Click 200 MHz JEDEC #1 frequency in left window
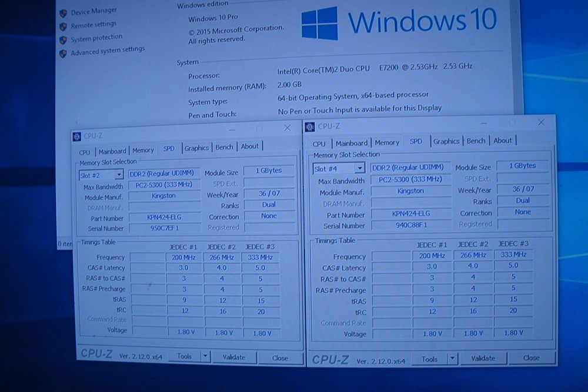Viewport: 588px width, 392px height. coord(183,257)
